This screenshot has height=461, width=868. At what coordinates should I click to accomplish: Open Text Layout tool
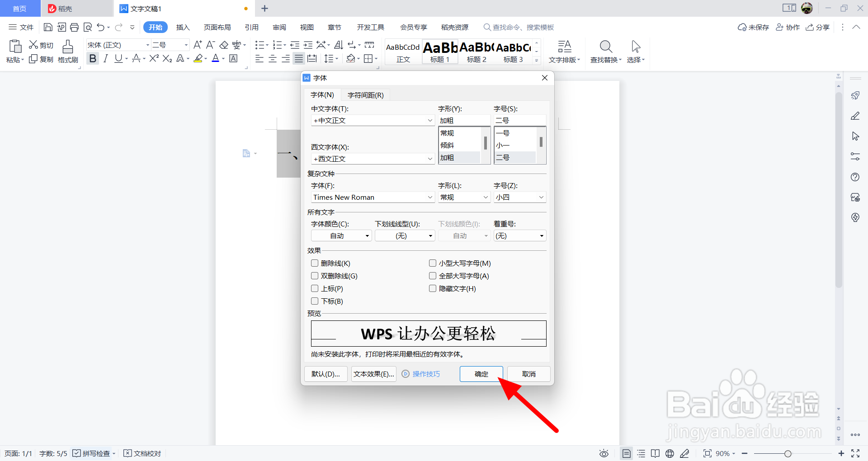coord(564,52)
